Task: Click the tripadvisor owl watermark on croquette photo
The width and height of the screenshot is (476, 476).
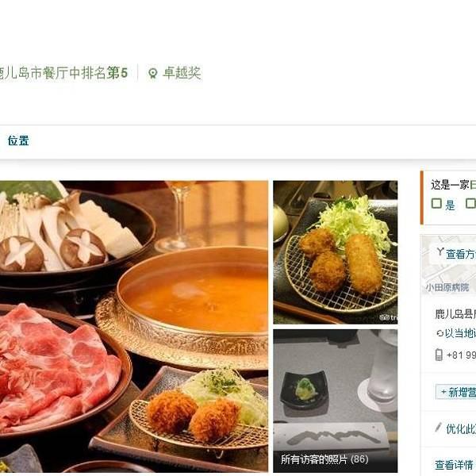Action: 385,317
